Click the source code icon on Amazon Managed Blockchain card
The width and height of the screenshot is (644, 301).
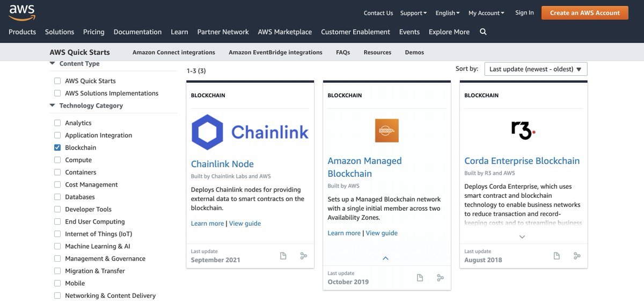(x=441, y=278)
